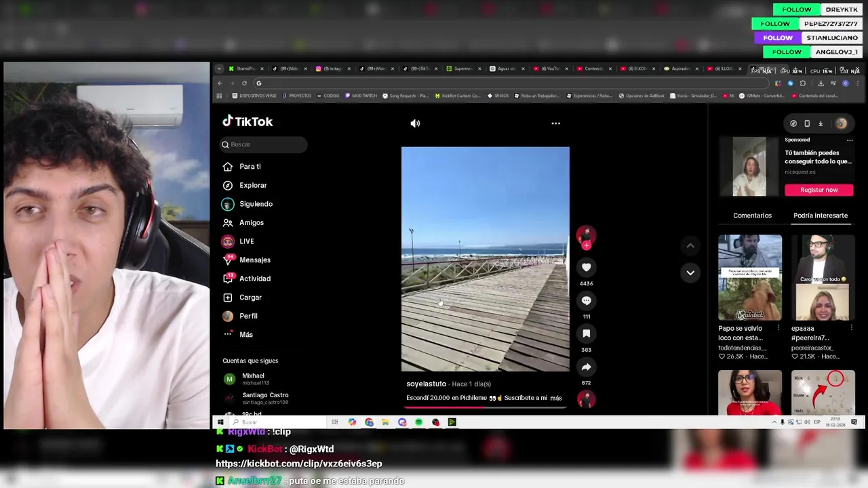Open the spinning sound disc icon
Screen dimensions: 868x488
(x=587, y=399)
